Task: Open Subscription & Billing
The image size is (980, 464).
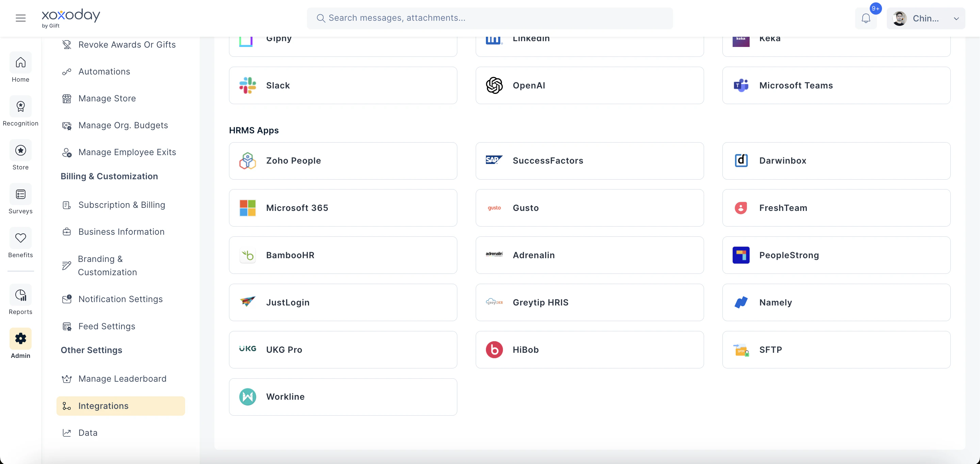Action: 120,205
